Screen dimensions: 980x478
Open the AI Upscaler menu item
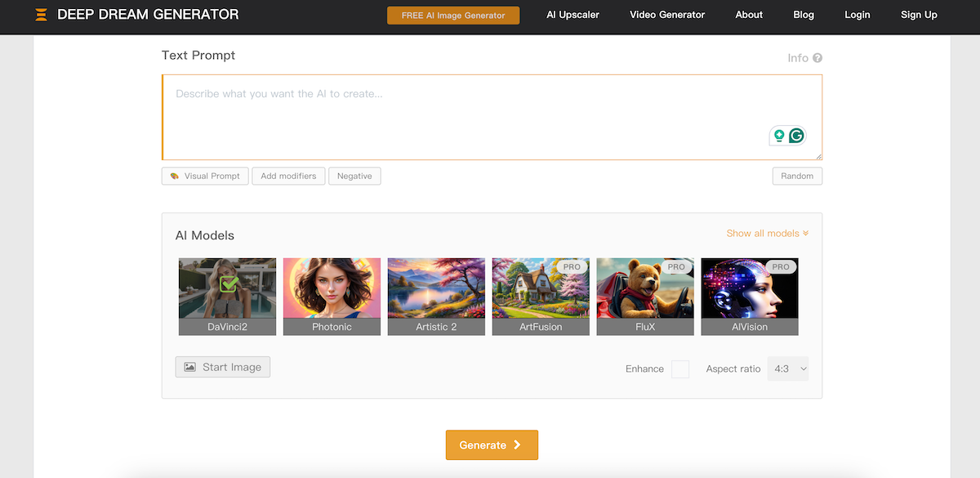click(572, 14)
